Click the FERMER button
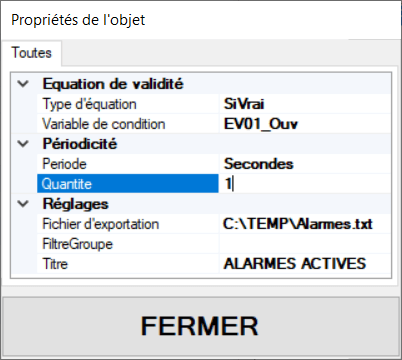The width and height of the screenshot is (402, 360). (201, 326)
